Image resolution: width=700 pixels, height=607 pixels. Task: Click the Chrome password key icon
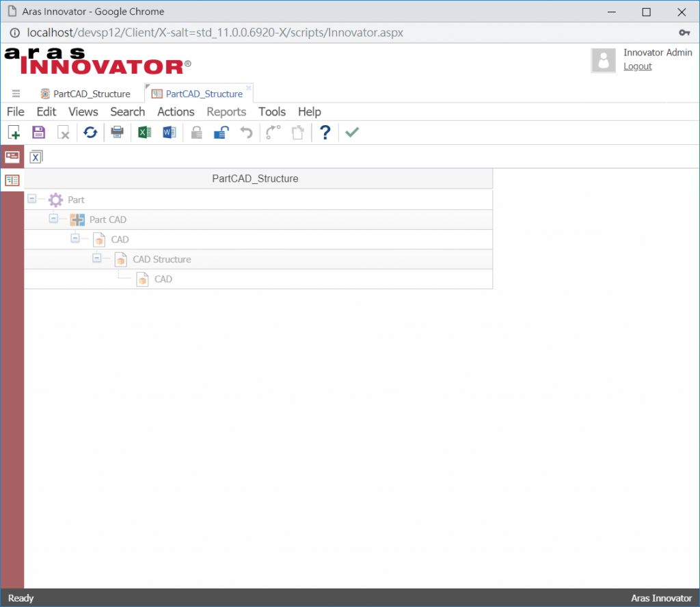684,33
